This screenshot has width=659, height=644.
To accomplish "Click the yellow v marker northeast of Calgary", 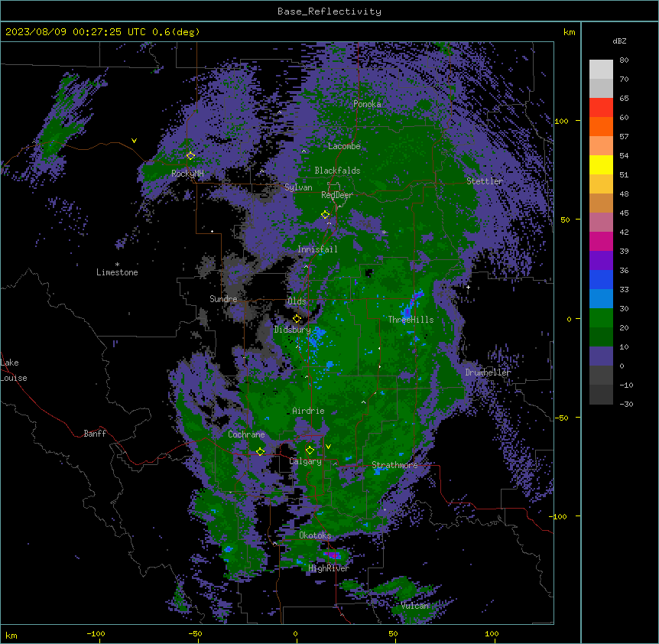I will [x=328, y=447].
